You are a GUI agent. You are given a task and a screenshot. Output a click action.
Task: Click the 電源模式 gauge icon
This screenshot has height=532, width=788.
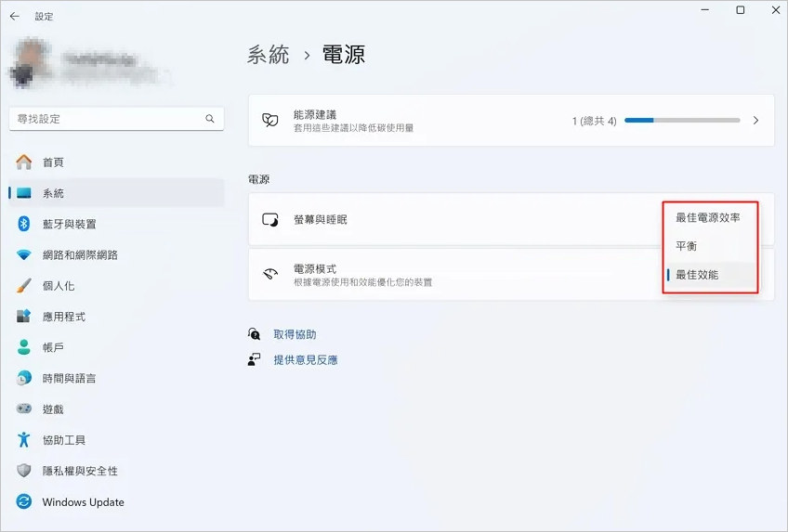pos(270,274)
